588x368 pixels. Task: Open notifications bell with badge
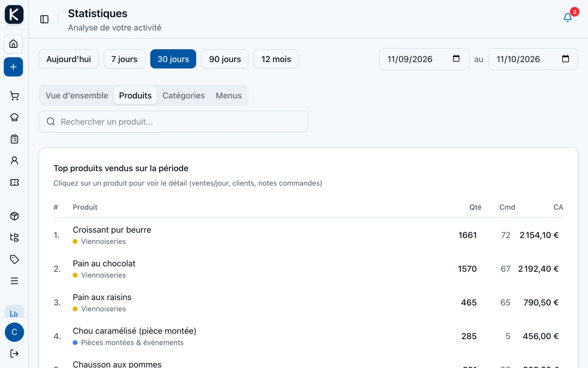pyautogui.click(x=568, y=17)
